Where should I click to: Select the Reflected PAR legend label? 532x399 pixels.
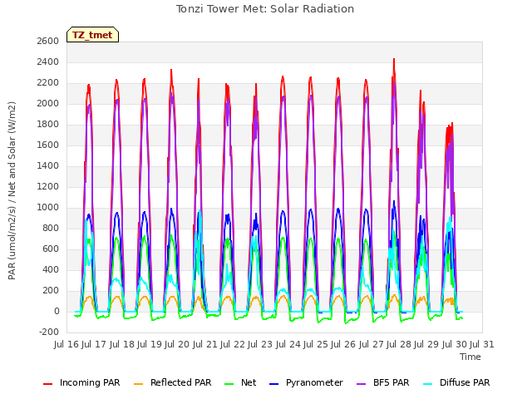coord(181,382)
